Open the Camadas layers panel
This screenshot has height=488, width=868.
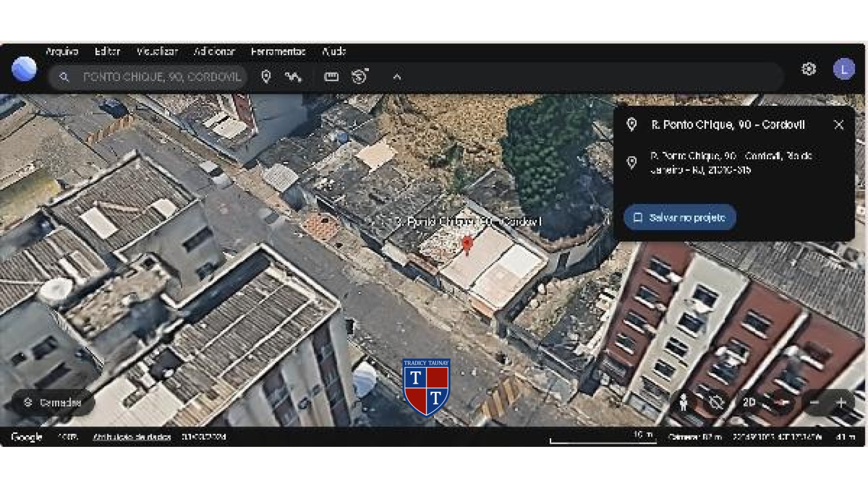pyautogui.click(x=53, y=403)
